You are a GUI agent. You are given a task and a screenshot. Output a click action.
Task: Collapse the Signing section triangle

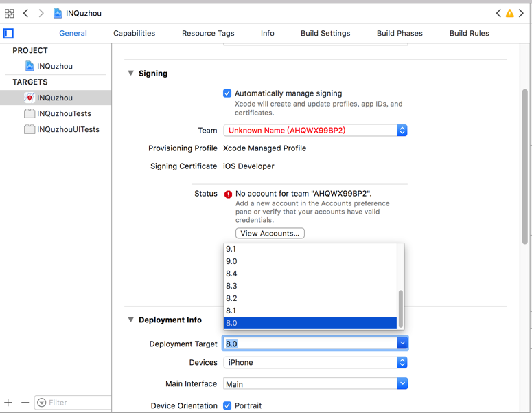tap(130, 74)
